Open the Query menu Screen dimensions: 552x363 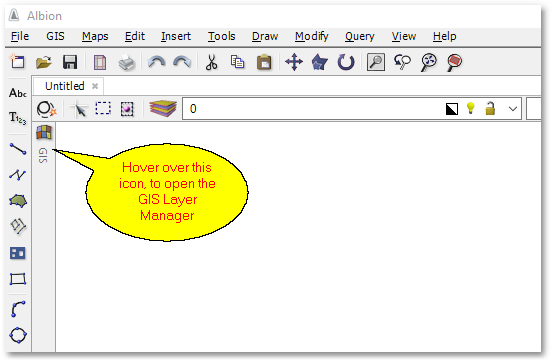tap(360, 36)
